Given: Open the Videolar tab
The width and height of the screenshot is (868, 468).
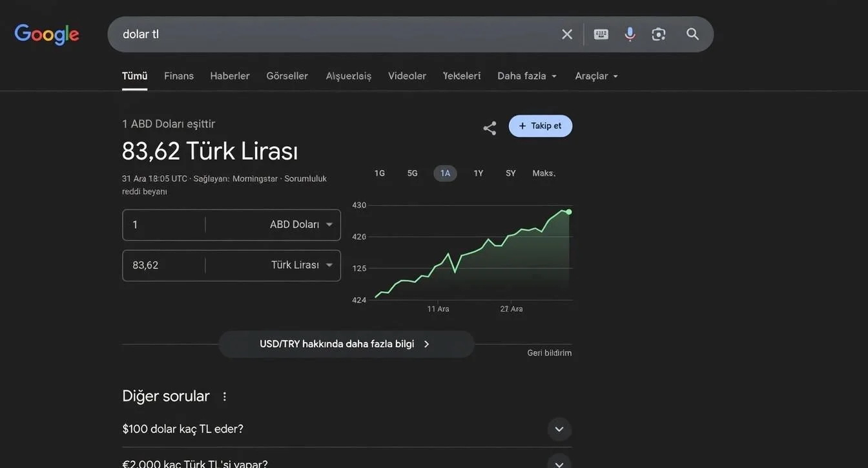Looking at the screenshot, I should [x=407, y=76].
